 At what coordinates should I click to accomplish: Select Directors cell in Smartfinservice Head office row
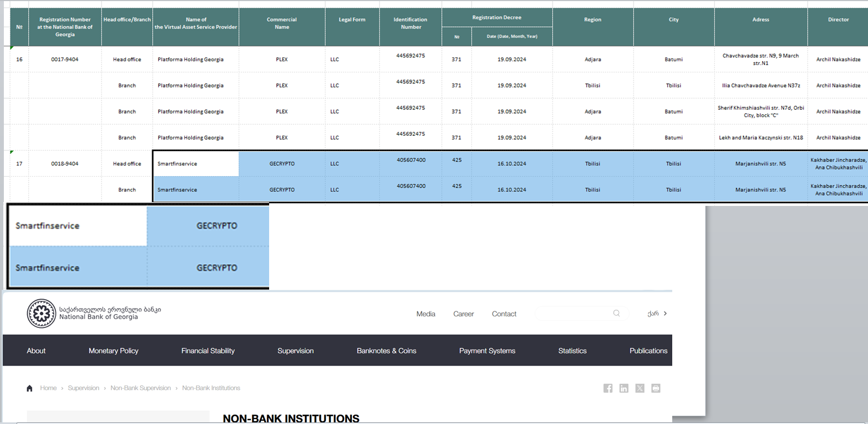(838, 164)
